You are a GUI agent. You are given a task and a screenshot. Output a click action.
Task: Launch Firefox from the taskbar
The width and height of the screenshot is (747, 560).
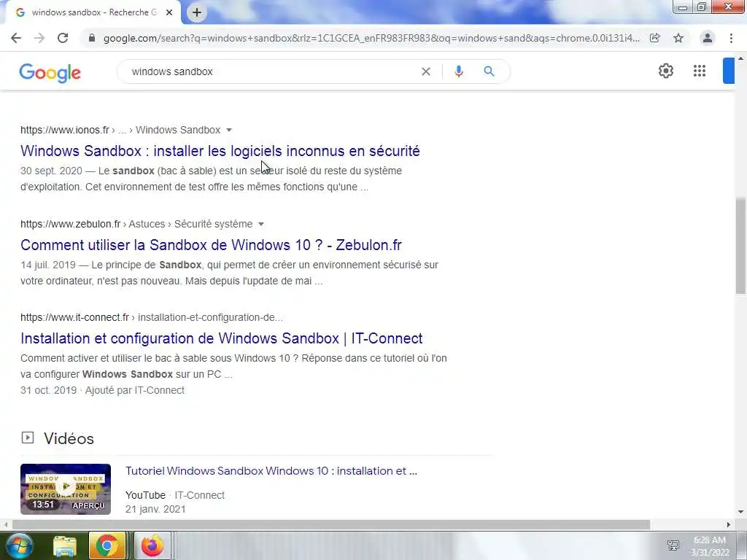[152, 545]
